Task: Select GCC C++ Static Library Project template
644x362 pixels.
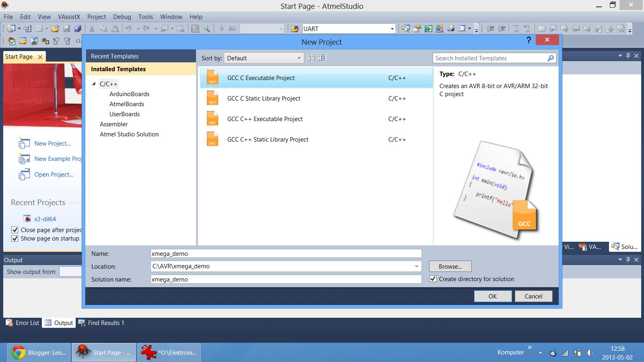Action: pyautogui.click(x=316, y=139)
